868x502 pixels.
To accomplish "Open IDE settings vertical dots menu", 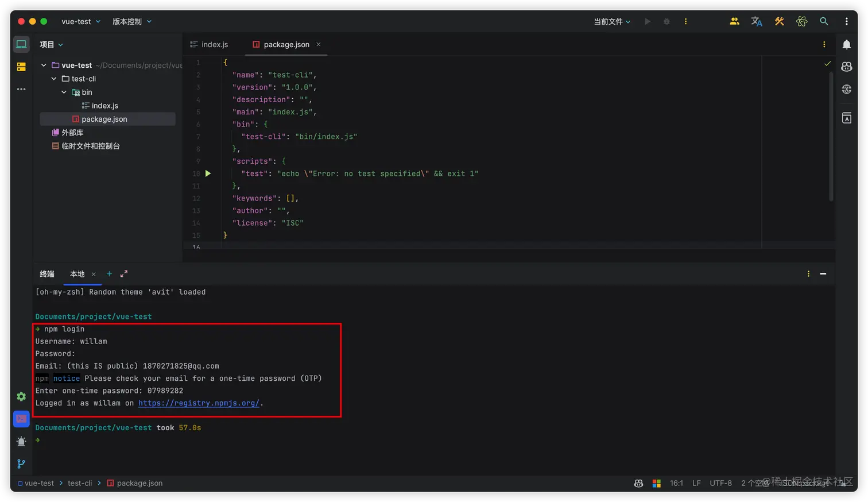I will coord(846,21).
